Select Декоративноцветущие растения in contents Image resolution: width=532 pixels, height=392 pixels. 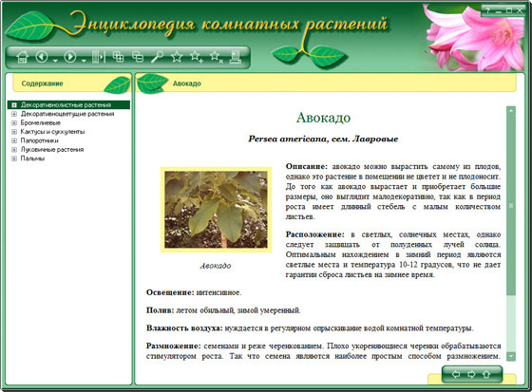(67, 114)
